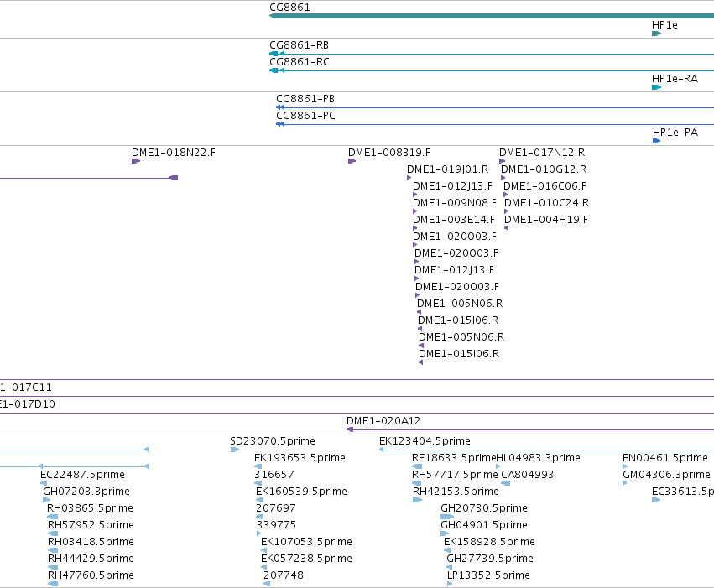Viewport: 714px width, 588px height.
Task: Click the DME1-009N08.F feature label
Action: [x=455, y=203]
